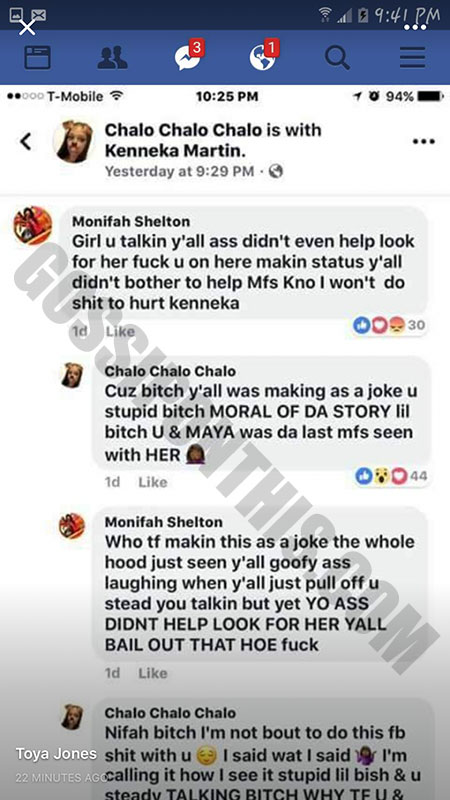This screenshot has width=450, height=800.
Task: Open the public privacy globe icon
Action: coord(276,171)
